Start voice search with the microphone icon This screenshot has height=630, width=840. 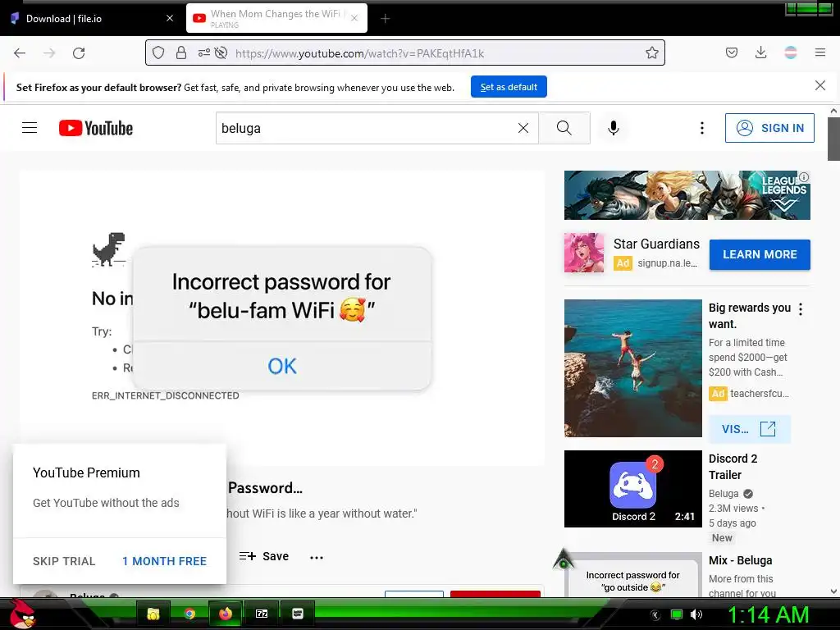tap(614, 128)
